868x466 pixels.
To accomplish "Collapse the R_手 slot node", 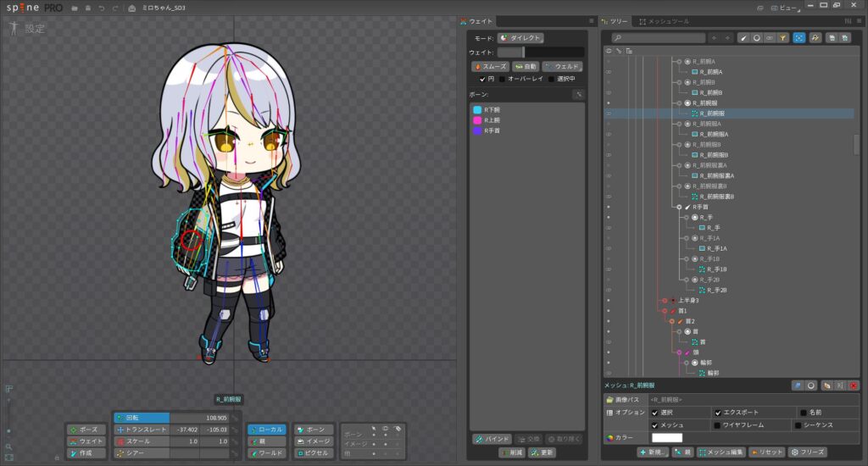I will tap(687, 218).
